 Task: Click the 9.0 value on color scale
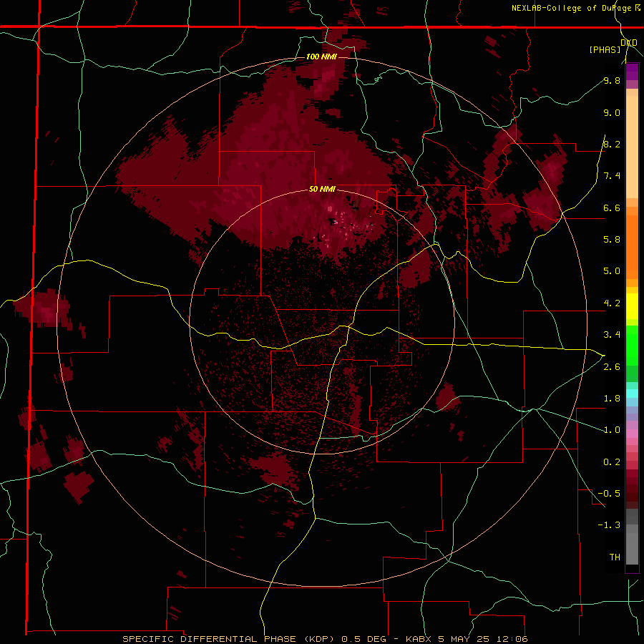[612, 112]
